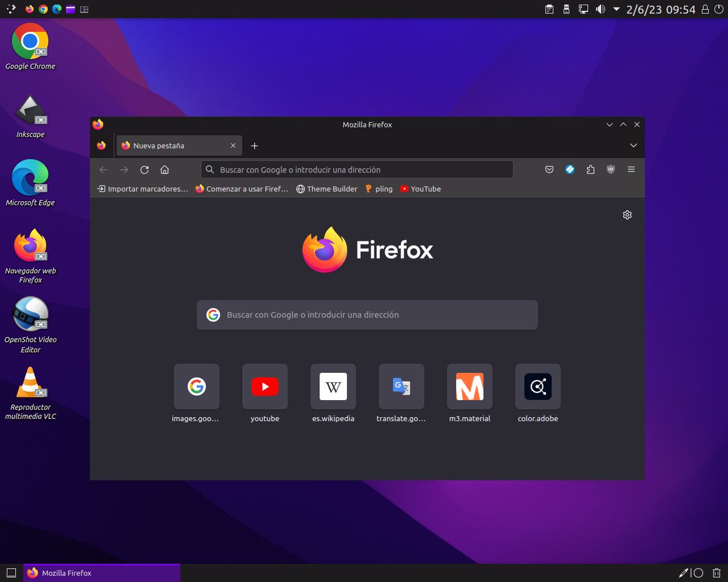Open the clipboard tray icon

(x=549, y=9)
